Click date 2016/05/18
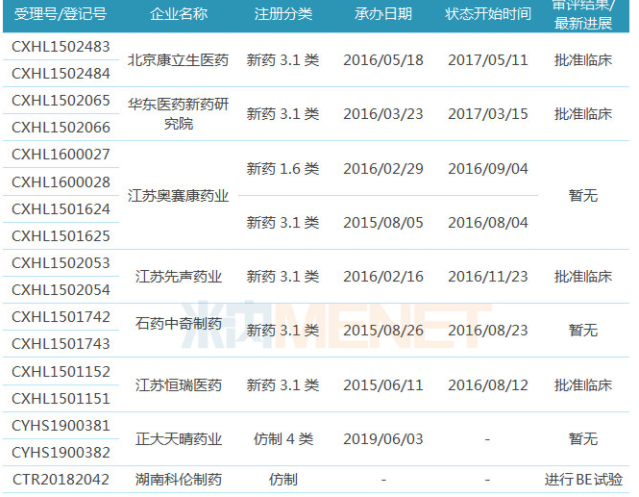The width and height of the screenshot is (639, 497). pyautogui.click(x=383, y=60)
